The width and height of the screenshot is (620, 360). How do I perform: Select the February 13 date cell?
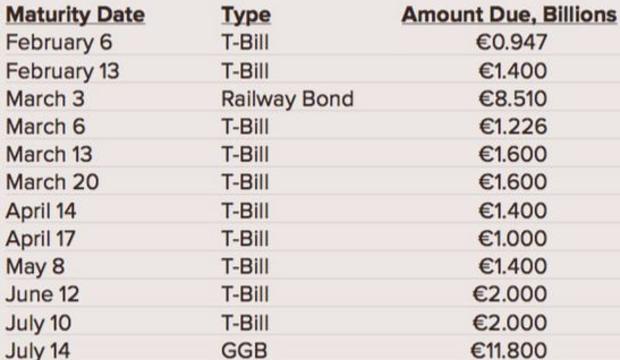62,71
